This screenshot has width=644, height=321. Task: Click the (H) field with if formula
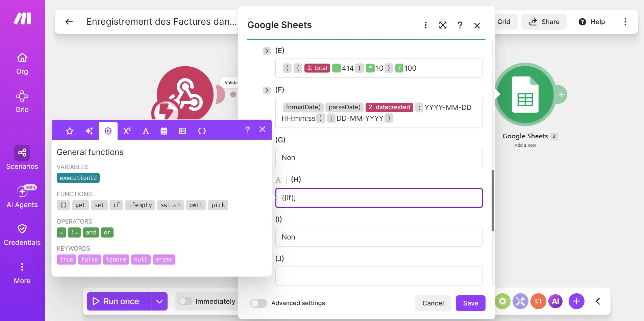pyautogui.click(x=379, y=198)
